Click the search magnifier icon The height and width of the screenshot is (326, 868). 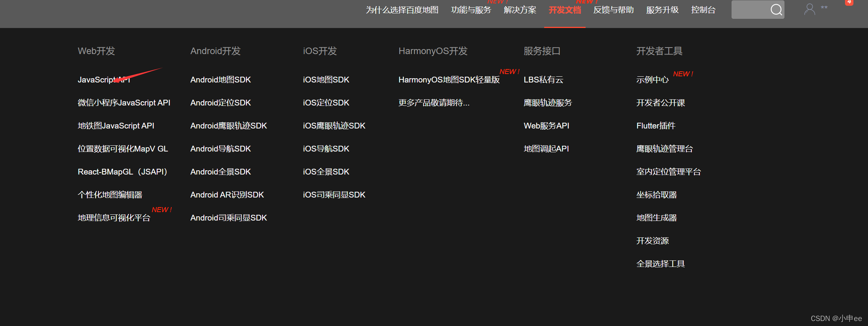[x=776, y=10]
